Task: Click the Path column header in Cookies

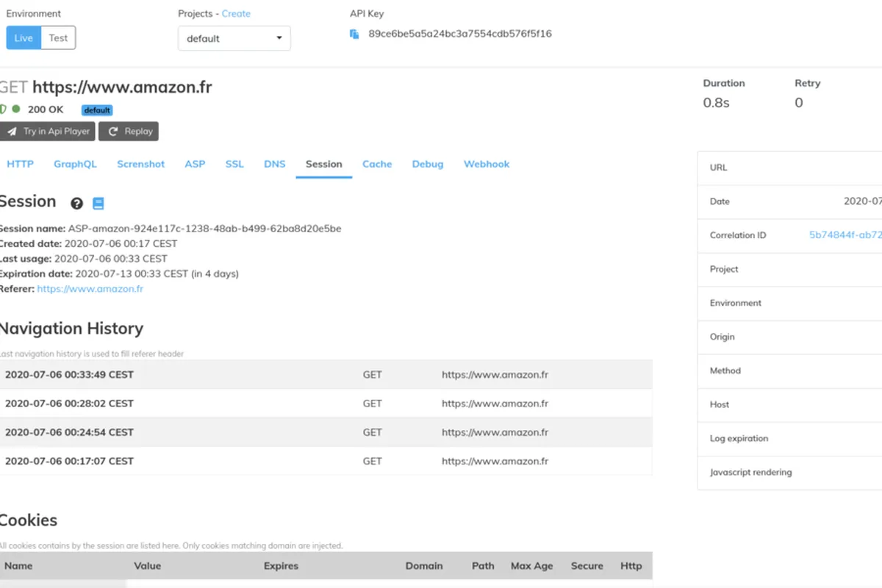Action: (x=483, y=566)
